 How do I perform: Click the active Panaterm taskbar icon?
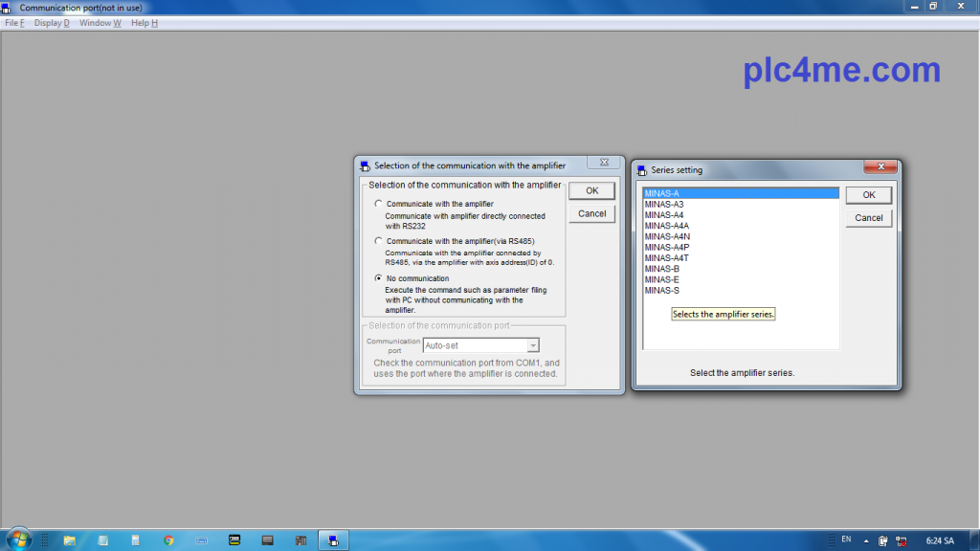tap(332, 540)
